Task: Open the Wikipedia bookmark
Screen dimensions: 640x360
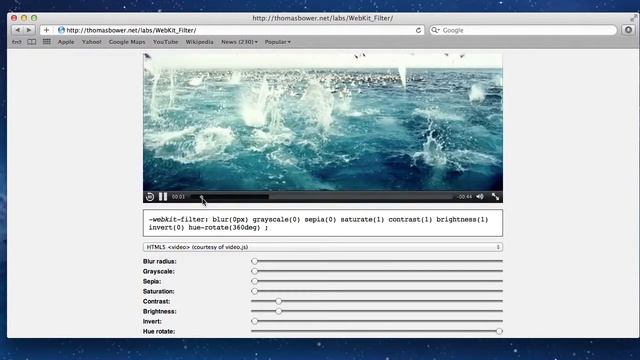Action: click(x=199, y=42)
